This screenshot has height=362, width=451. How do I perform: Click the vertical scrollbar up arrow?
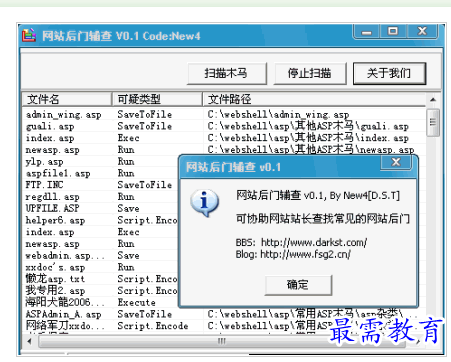coord(433,99)
